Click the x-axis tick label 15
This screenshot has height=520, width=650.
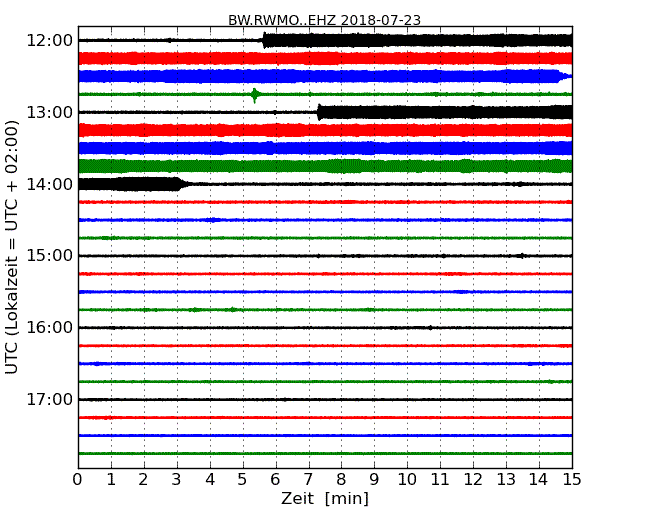pyautogui.click(x=572, y=480)
